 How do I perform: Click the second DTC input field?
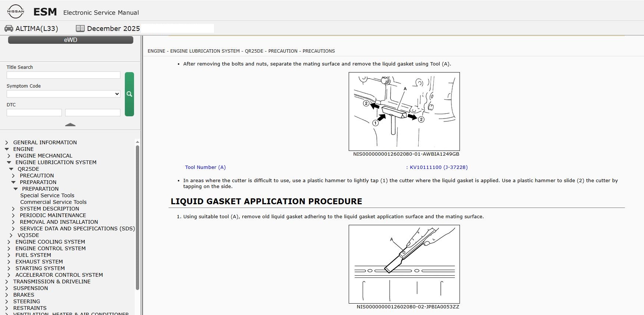(93, 113)
